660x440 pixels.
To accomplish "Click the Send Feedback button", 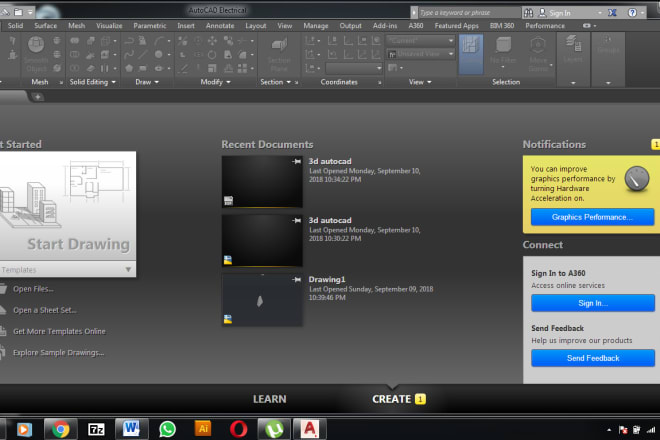I will 593,358.
